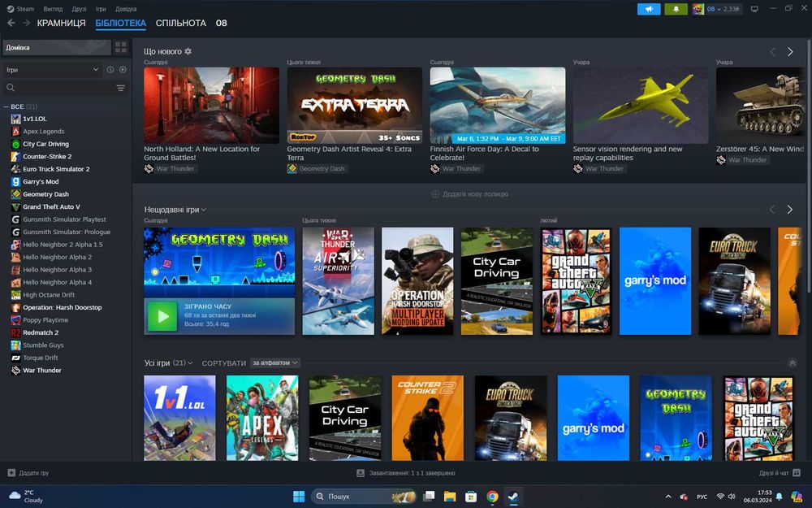The height and width of the screenshot is (508, 812).
Task: Click the ready-to-play filter icon
Action: pyautogui.click(x=123, y=69)
